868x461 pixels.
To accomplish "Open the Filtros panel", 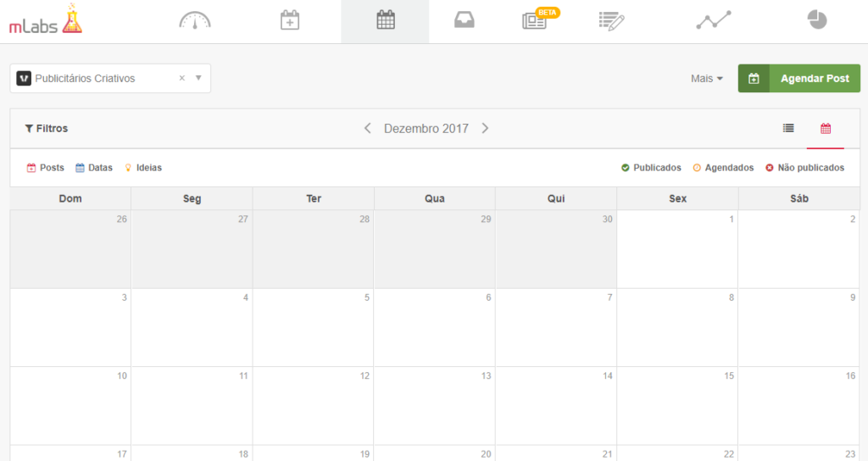I will click(x=47, y=129).
